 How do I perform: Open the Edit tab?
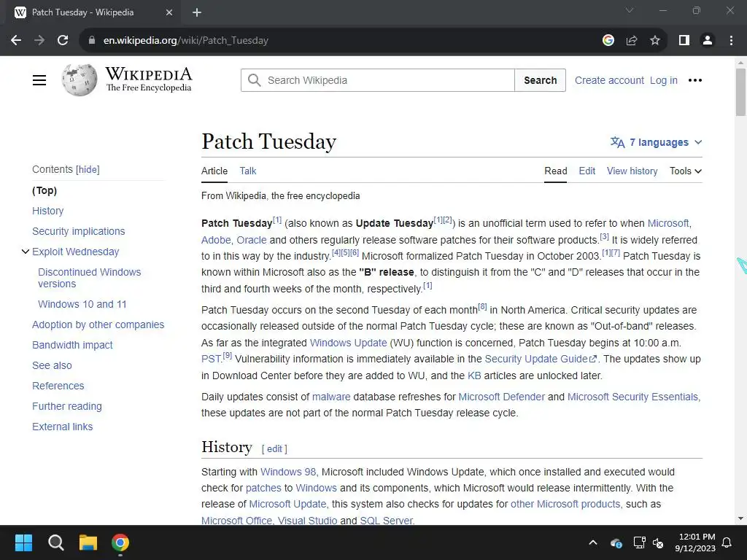coord(587,171)
